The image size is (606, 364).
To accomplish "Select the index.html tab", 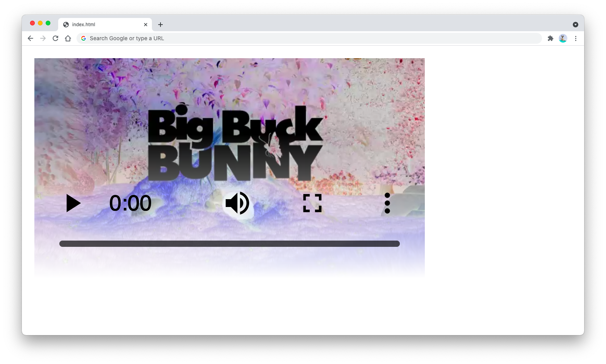I will pyautogui.click(x=105, y=24).
